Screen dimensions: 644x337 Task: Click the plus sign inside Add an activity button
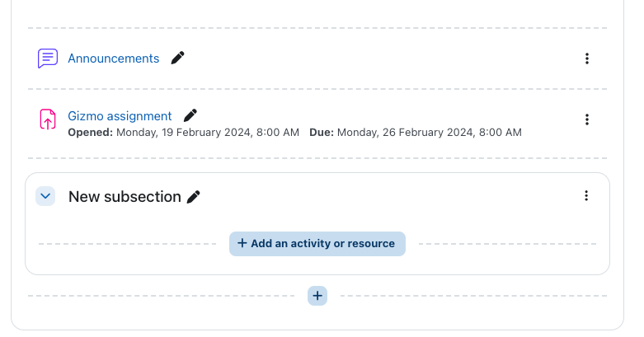[242, 243]
